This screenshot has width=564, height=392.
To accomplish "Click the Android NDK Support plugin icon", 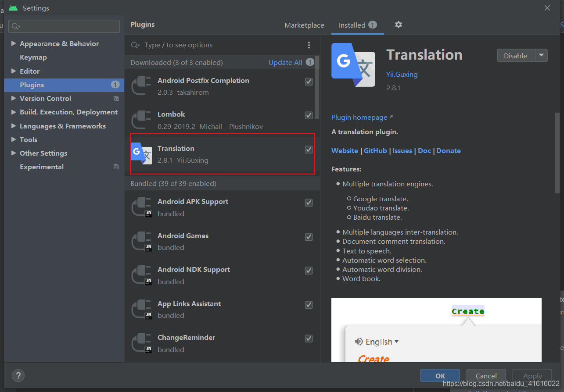I will click(x=141, y=275).
